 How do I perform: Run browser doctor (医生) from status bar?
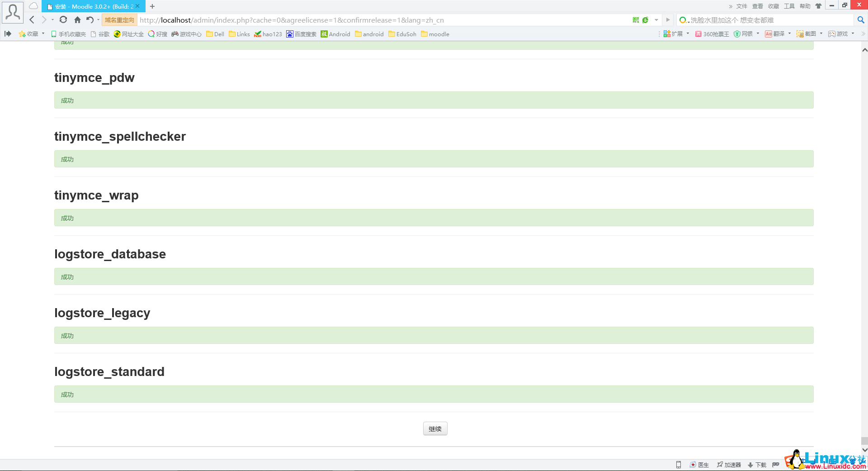[x=699, y=465]
